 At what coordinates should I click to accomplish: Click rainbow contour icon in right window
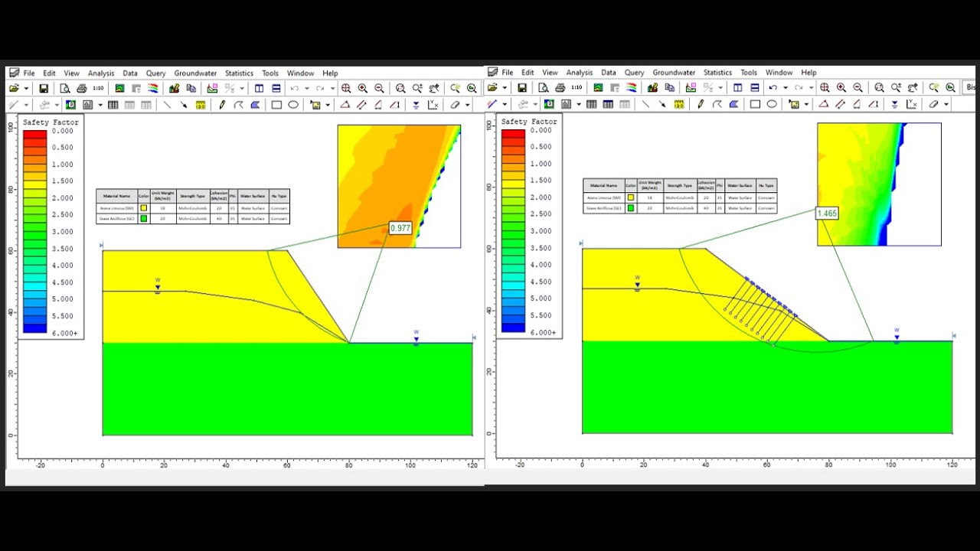click(x=632, y=88)
